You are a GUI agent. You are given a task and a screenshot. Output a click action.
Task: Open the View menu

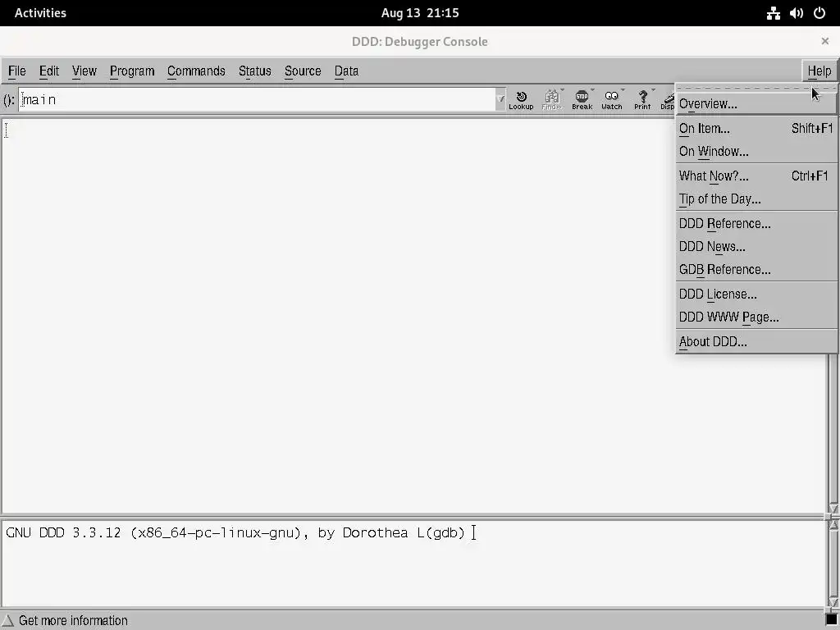click(84, 71)
